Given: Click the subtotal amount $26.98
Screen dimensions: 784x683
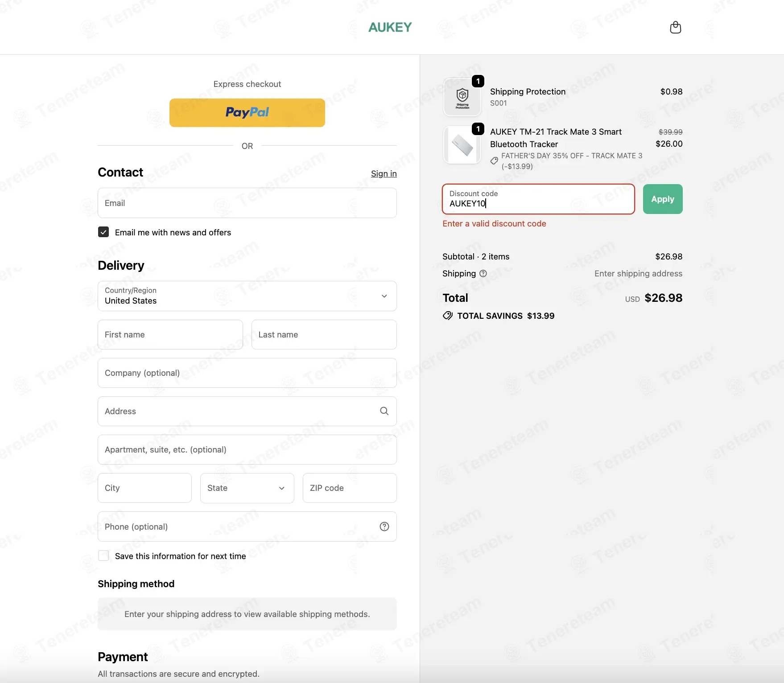Looking at the screenshot, I should click(668, 256).
